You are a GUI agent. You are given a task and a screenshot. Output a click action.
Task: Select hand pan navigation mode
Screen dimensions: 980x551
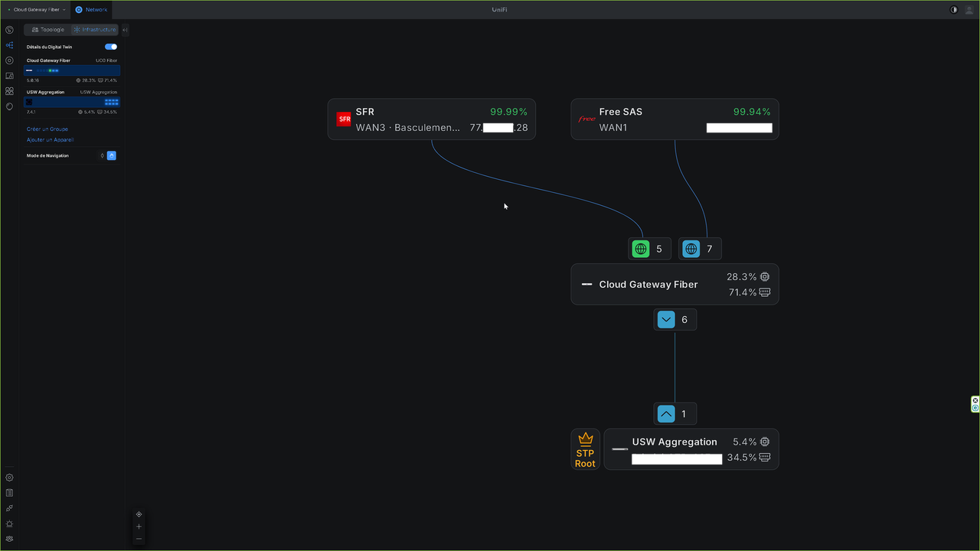(x=112, y=155)
